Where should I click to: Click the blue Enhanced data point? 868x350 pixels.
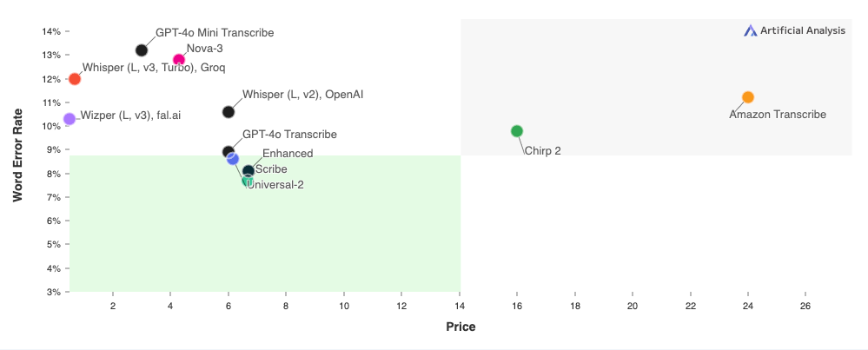[233, 159]
